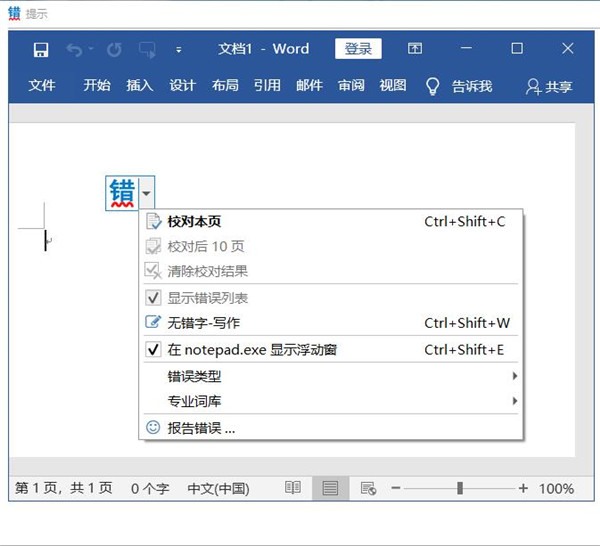Click the 登录 sign-in button
600x546 pixels.
(358, 49)
